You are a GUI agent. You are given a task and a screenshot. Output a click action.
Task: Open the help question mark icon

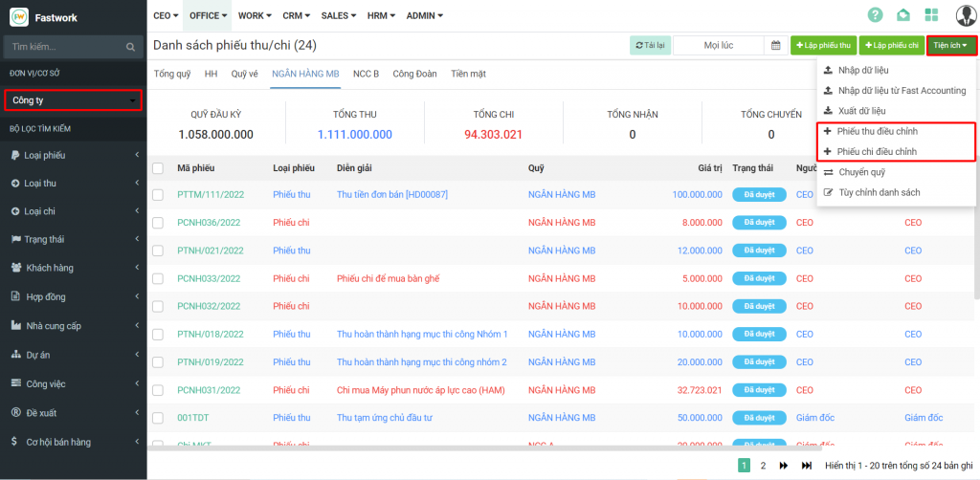point(875,15)
